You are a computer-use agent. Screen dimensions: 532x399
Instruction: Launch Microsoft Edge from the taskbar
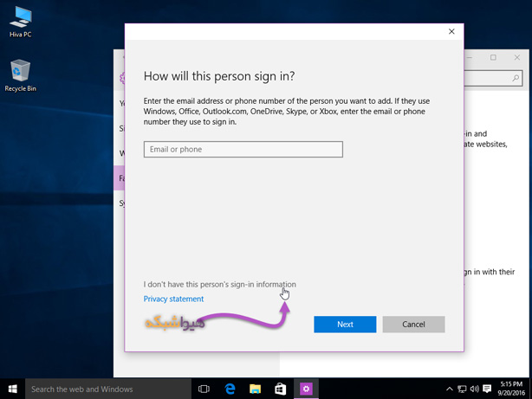click(230, 389)
